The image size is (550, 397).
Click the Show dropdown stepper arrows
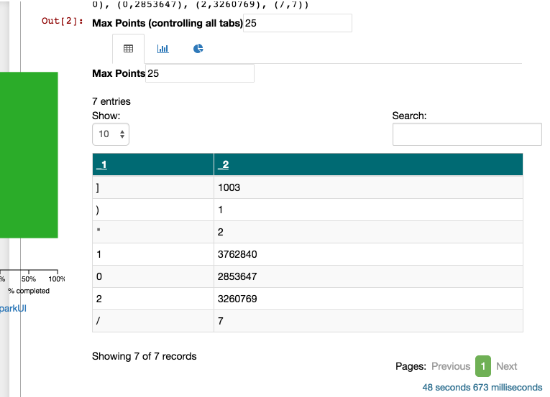click(122, 134)
